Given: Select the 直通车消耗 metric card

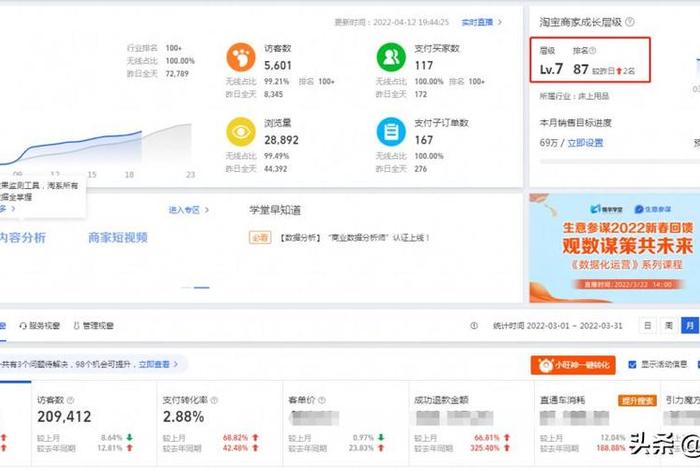Looking at the screenshot, I should click(x=598, y=423).
